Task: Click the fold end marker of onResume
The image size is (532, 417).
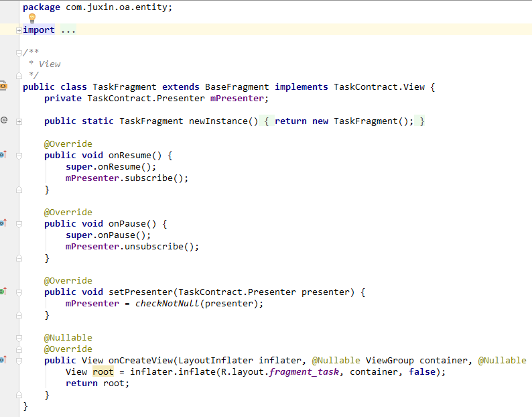Action: tap(19, 190)
